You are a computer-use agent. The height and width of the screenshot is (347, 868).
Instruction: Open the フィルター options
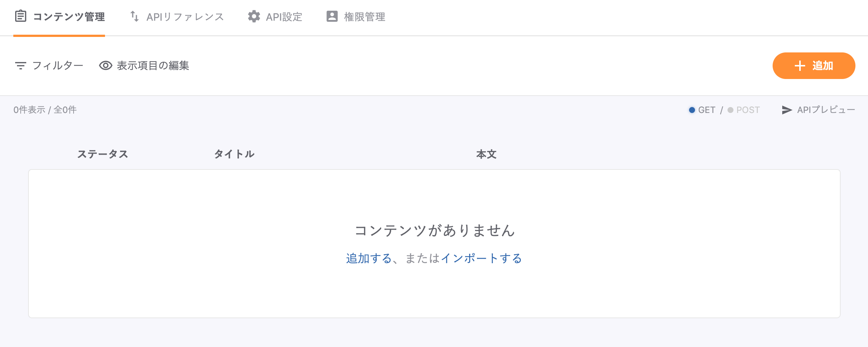tap(58, 66)
